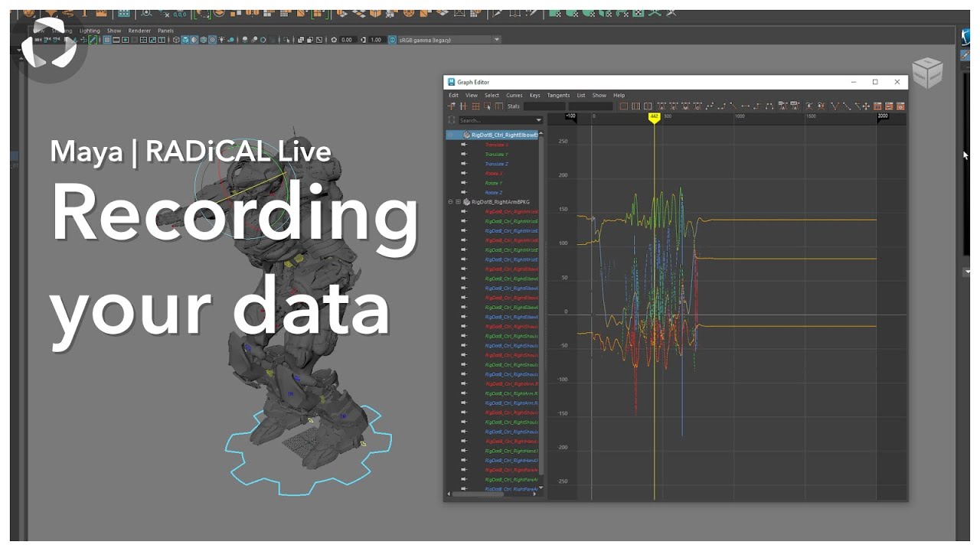
Task: Click the ViewCube in the viewport
Action: [x=927, y=72]
